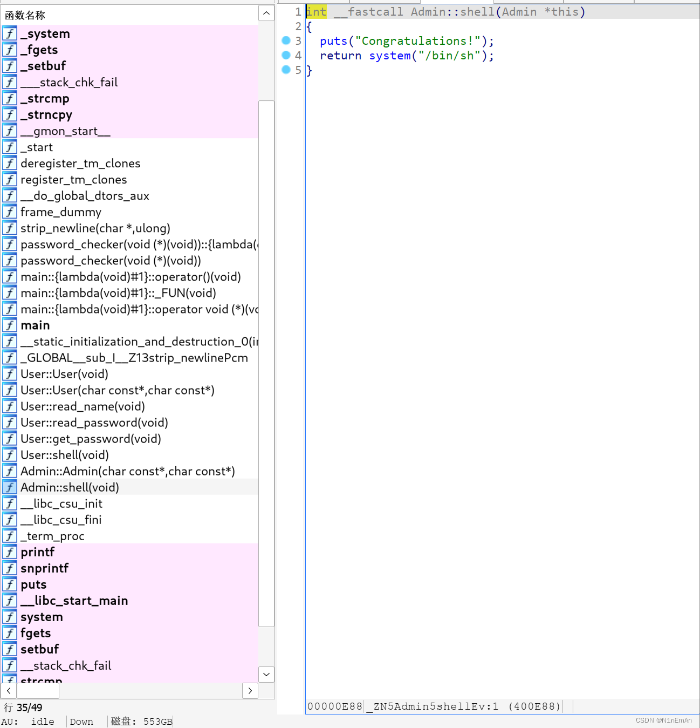
Task: Toggle breakpoint dot on line 5
Action: tap(286, 70)
